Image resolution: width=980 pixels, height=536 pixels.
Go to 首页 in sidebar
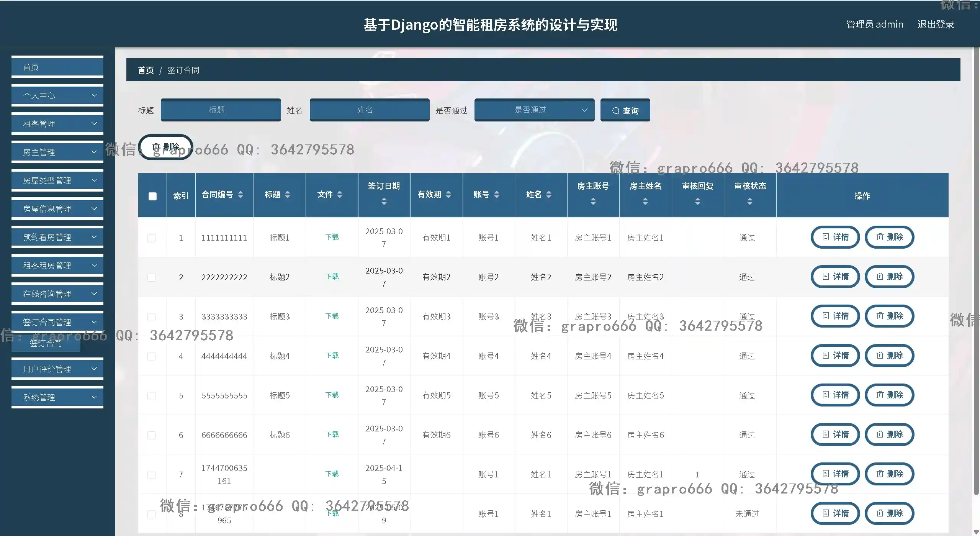click(x=57, y=67)
